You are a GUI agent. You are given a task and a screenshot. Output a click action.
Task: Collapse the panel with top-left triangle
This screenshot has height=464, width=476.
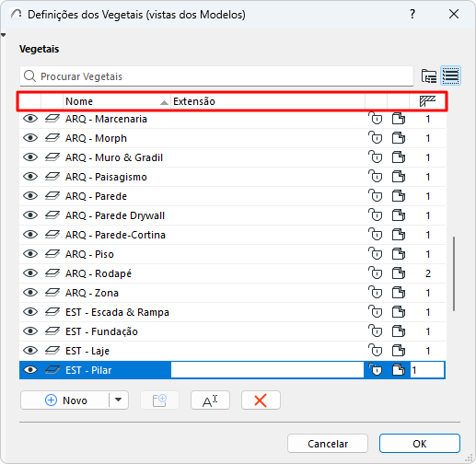click(x=3, y=35)
